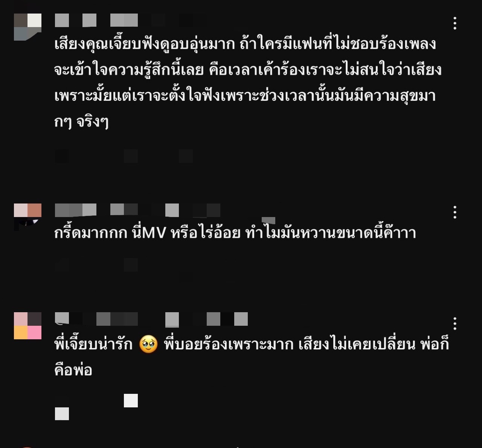Tap blurred dislike icon below first comment

point(131,156)
